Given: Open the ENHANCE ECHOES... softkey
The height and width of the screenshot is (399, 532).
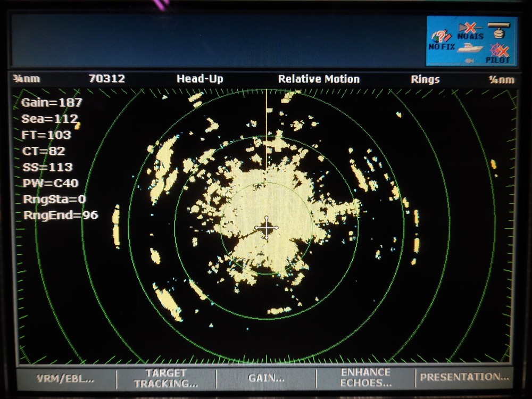Looking at the screenshot, I should (365, 378).
